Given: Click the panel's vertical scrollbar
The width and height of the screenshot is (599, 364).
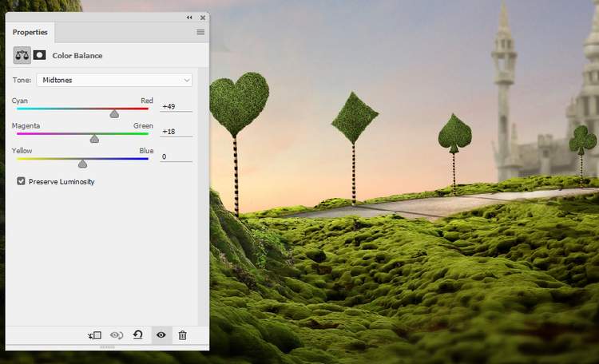Looking at the screenshot, I should (203, 196).
